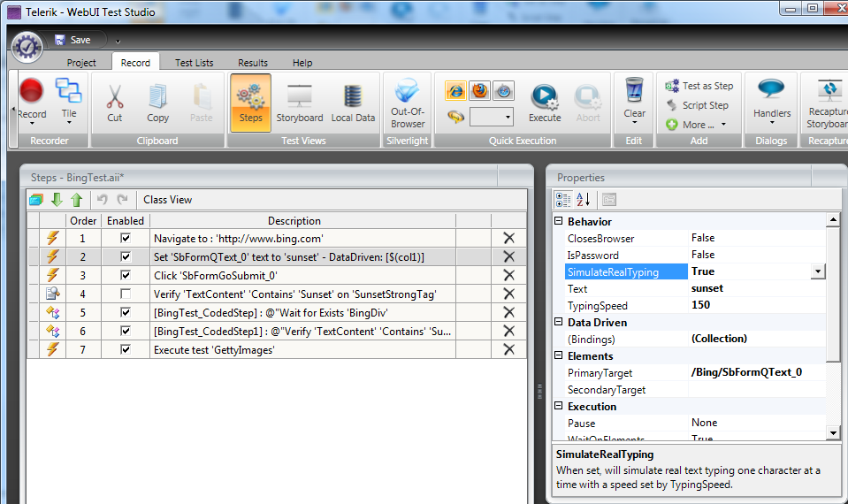Add a Script Step
Image resolution: width=848 pixels, height=504 pixels.
(698, 105)
